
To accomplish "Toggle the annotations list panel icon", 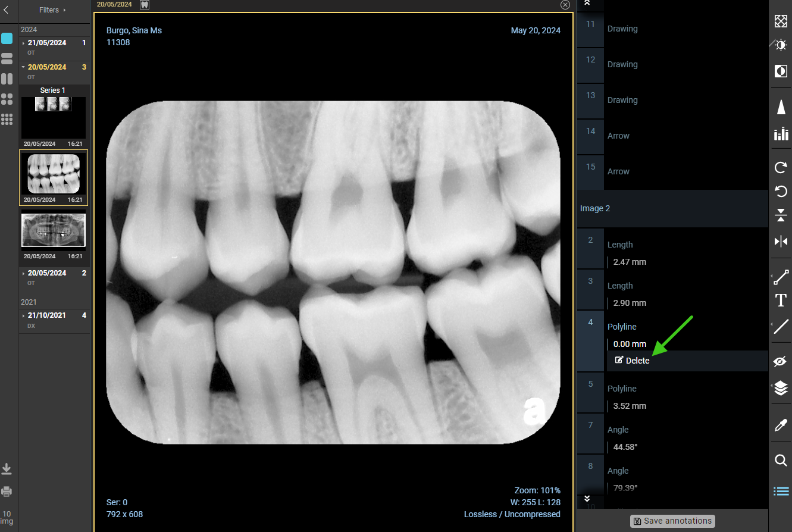I will tap(781, 492).
